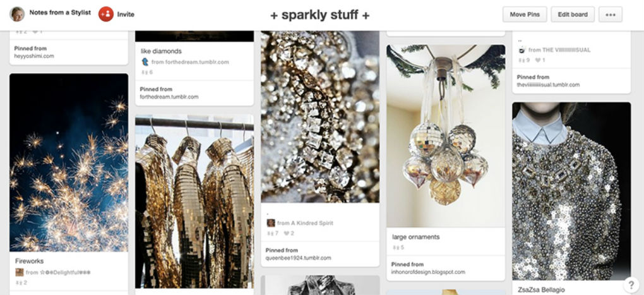Open the three-dots more options menu
The width and height of the screenshot is (644, 295).
point(611,15)
